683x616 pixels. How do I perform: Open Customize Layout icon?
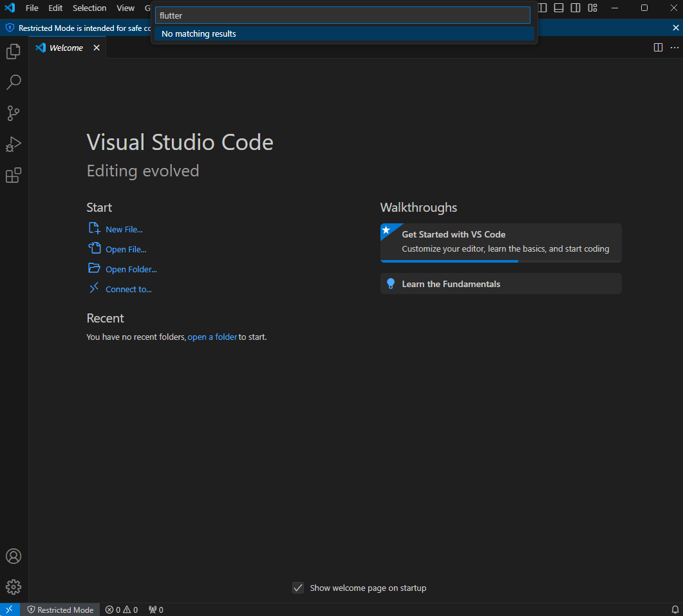(592, 8)
